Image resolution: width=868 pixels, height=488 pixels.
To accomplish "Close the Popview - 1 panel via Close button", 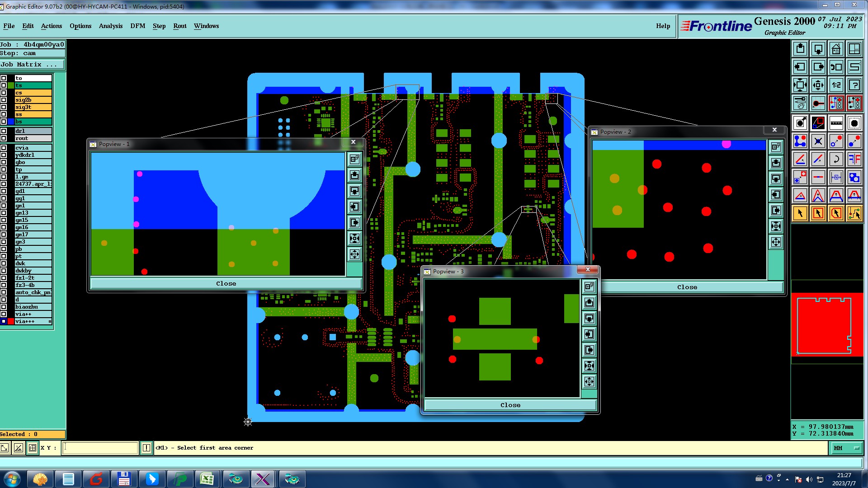I will click(226, 283).
